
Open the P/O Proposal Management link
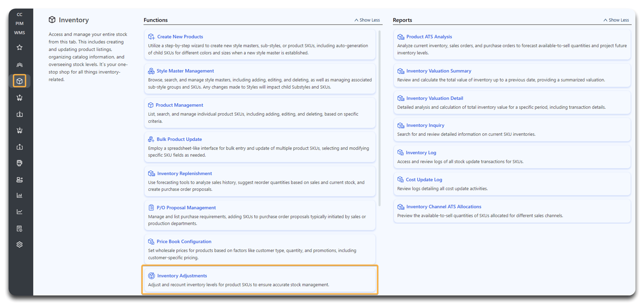click(x=186, y=208)
